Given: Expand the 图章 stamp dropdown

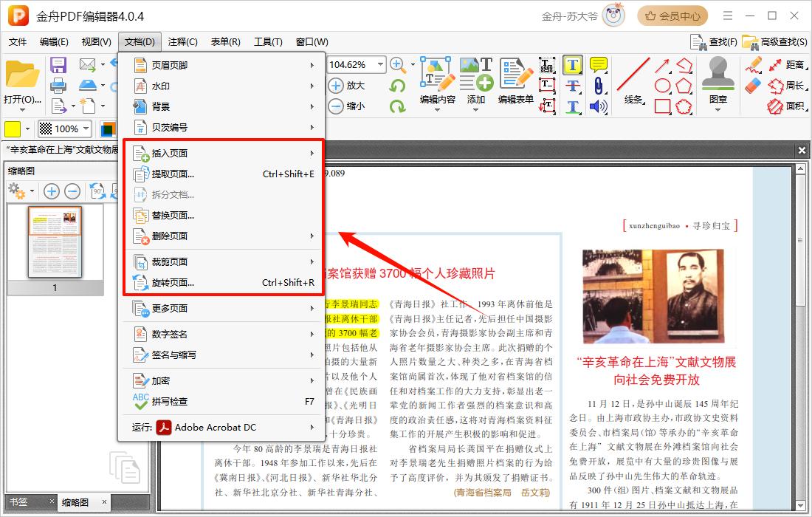Looking at the screenshot, I should [x=718, y=111].
